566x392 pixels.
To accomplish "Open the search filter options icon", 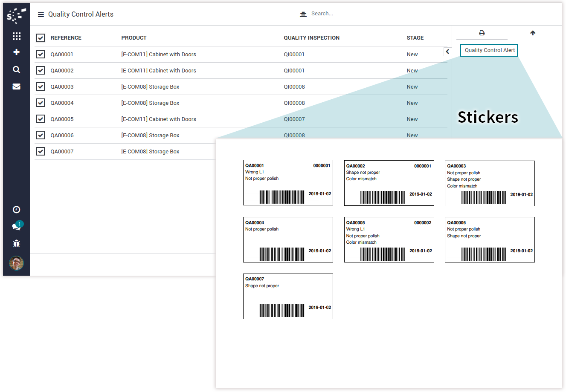I will (303, 14).
